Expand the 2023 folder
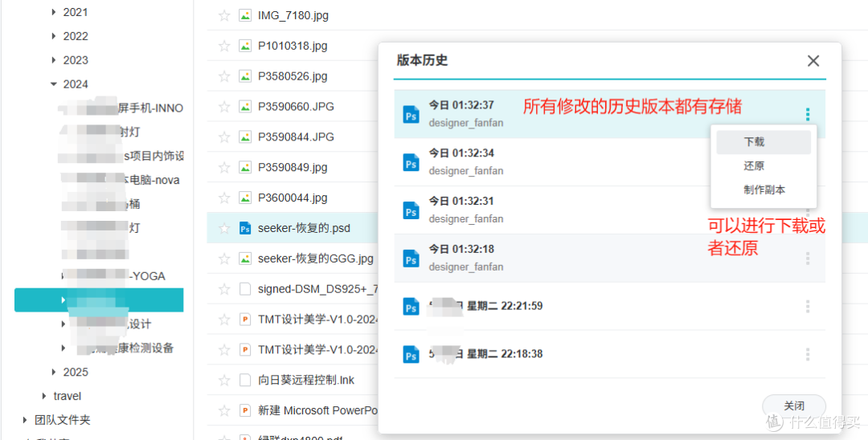The image size is (868, 440). click(54, 59)
